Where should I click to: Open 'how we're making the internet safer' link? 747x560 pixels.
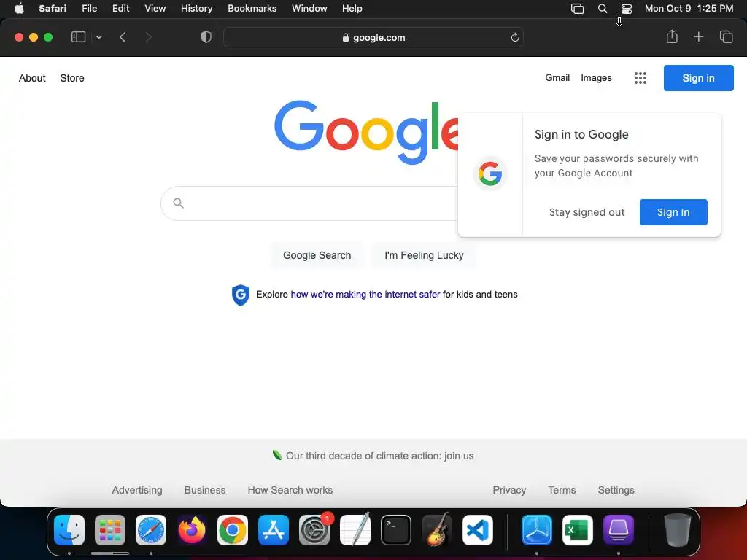365,295
